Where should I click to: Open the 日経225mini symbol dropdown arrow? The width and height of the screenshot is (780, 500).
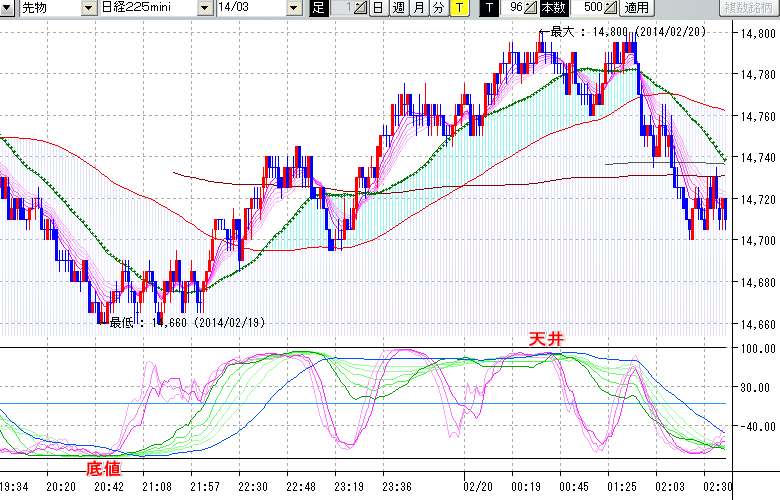(205, 7)
